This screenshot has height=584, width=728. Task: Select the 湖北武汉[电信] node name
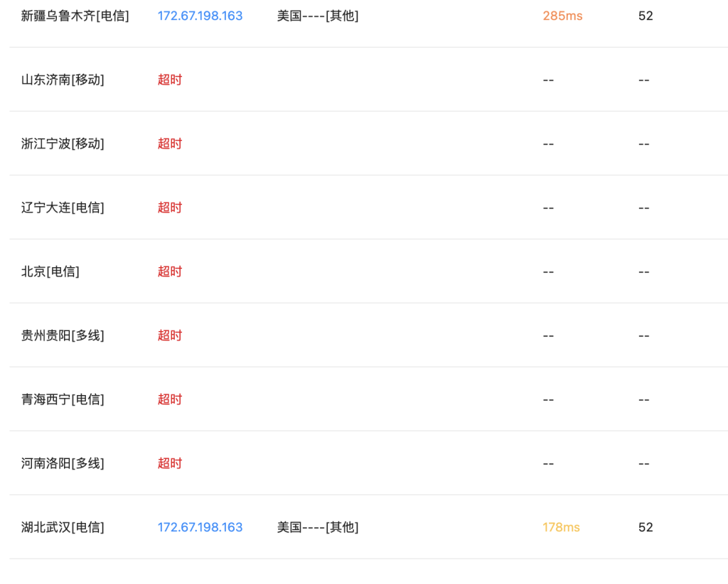(x=63, y=527)
